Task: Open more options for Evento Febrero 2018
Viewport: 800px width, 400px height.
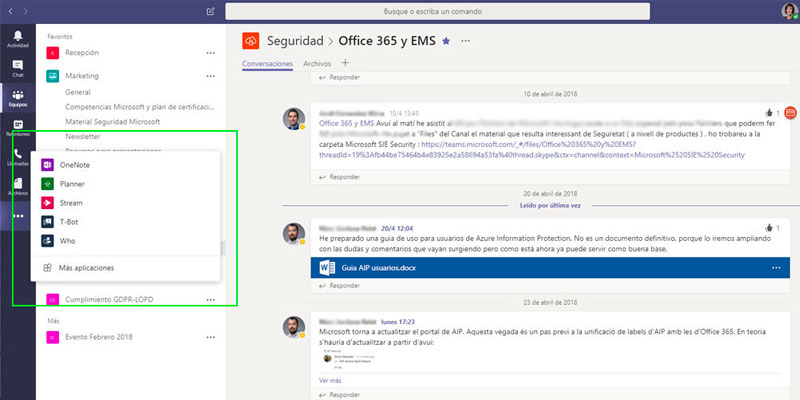Action: [211, 337]
